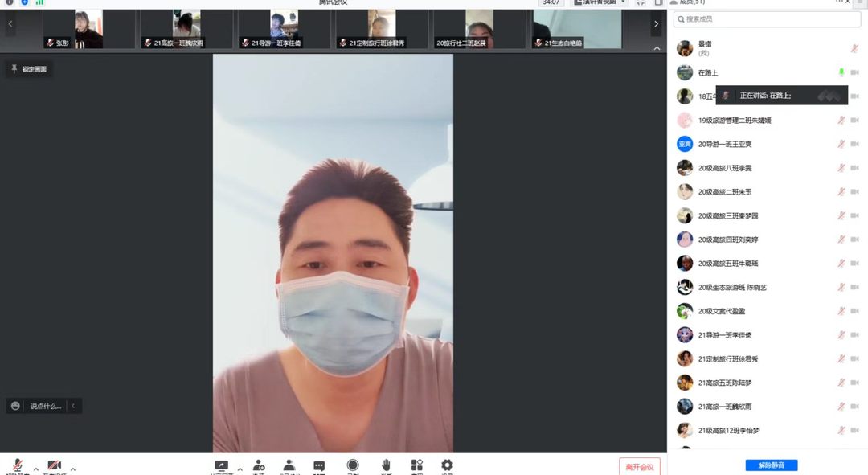This screenshot has height=475, width=868.
Task: Show next video thumbnails
Action: [656, 24]
